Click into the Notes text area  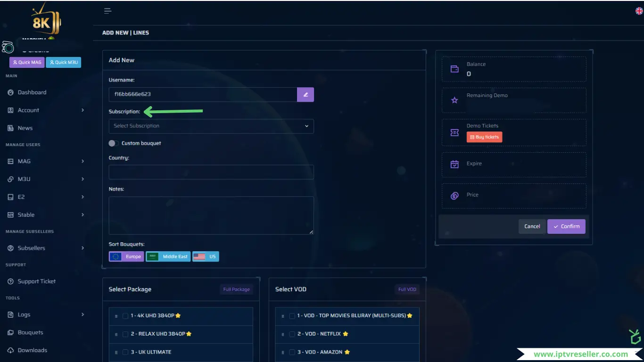click(211, 215)
